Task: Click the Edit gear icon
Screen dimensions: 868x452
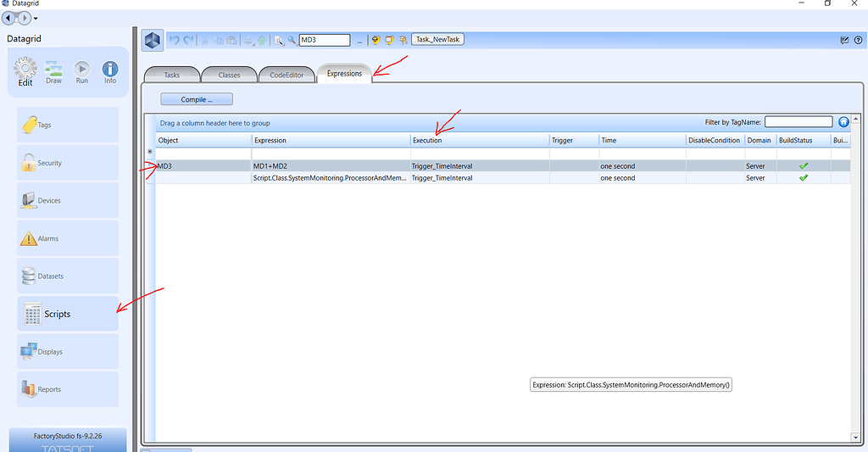Action: tap(25, 71)
